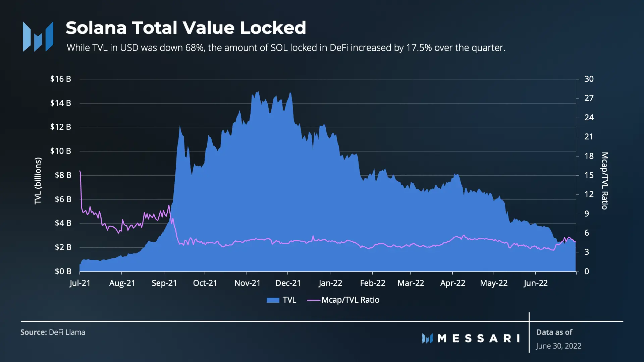Click the purple Mcap/TVL Ratio legend line
Image resolution: width=644 pixels, height=362 pixels.
(x=314, y=300)
